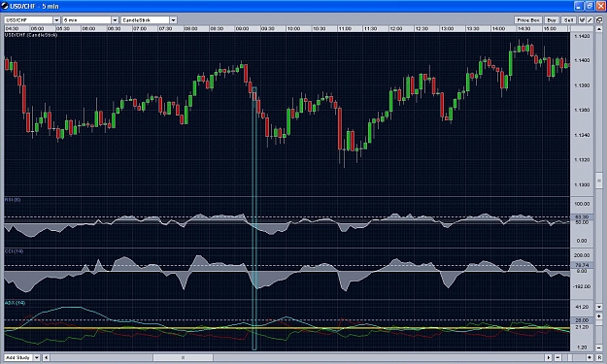Image resolution: width=607 pixels, height=364 pixels.
Task: Restore down the USD/CHF chart window
Action: [x=590, y=6]
